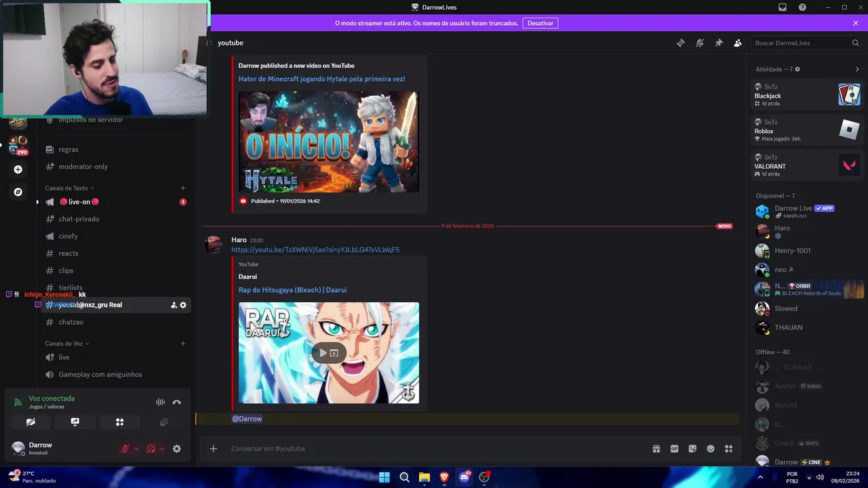The width and height of the screenshot is (868, 488).
Task: Open the Threads icon in channel header
Action: 681,43
